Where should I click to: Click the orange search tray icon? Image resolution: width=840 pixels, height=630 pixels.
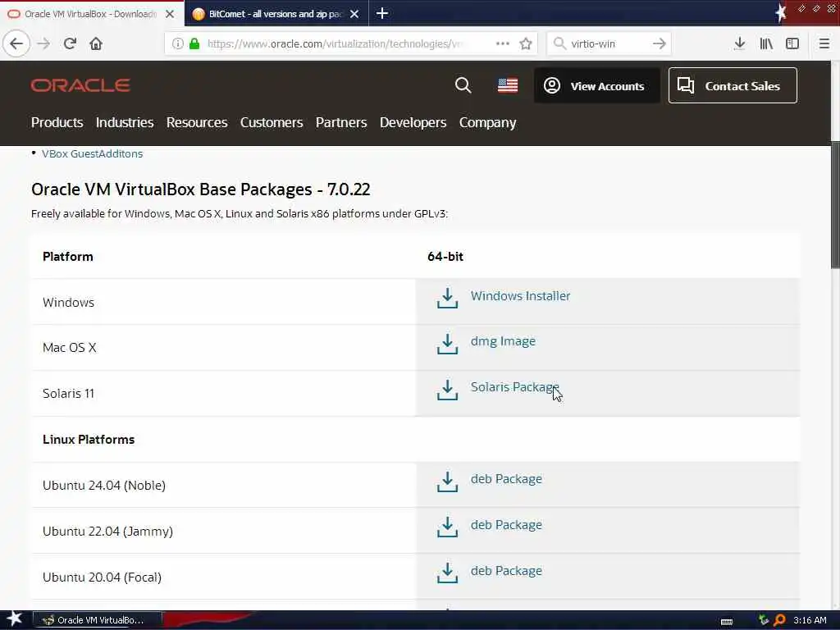coord(779,620)
